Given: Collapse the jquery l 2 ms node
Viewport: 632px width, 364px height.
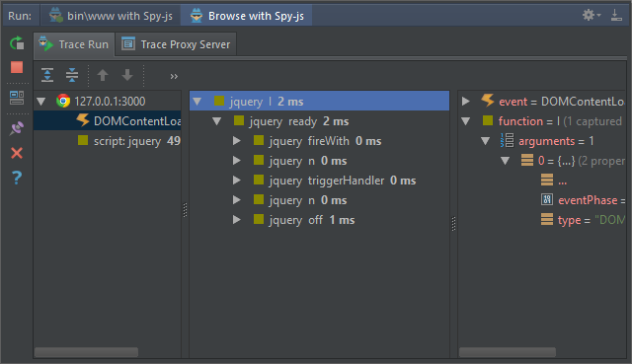Looking at the screenshot, I should [197, 101].
